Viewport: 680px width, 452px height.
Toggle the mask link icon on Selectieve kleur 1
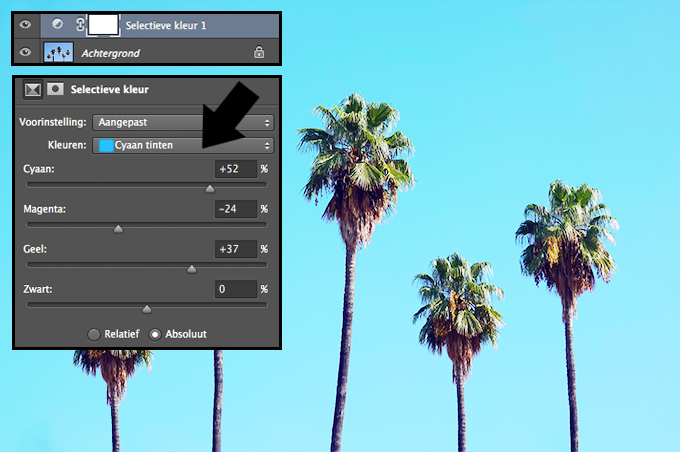tap(80, 24)
